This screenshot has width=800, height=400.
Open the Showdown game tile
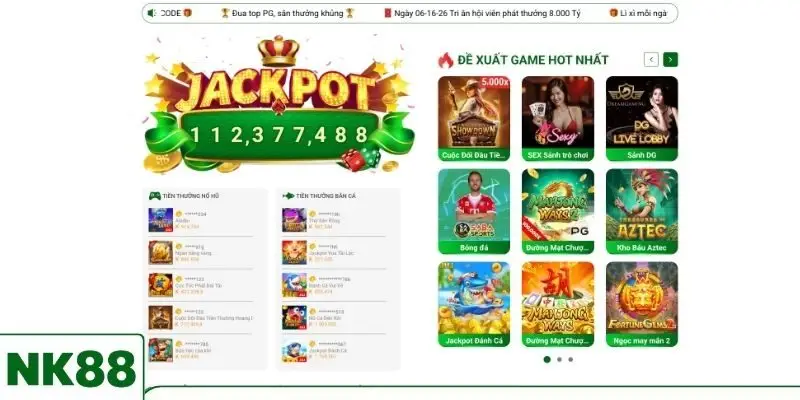click(474, 119)
